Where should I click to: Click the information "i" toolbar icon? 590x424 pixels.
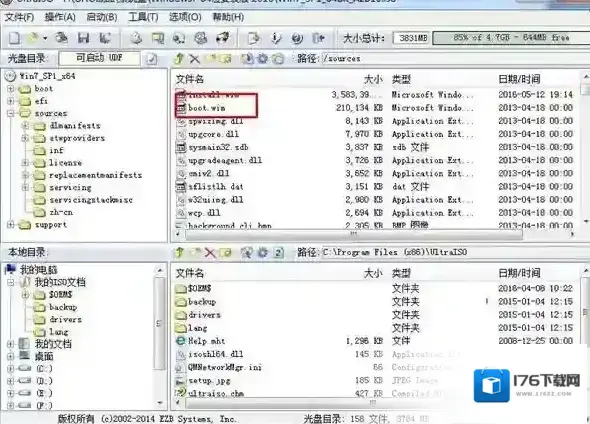coord(276,38)
